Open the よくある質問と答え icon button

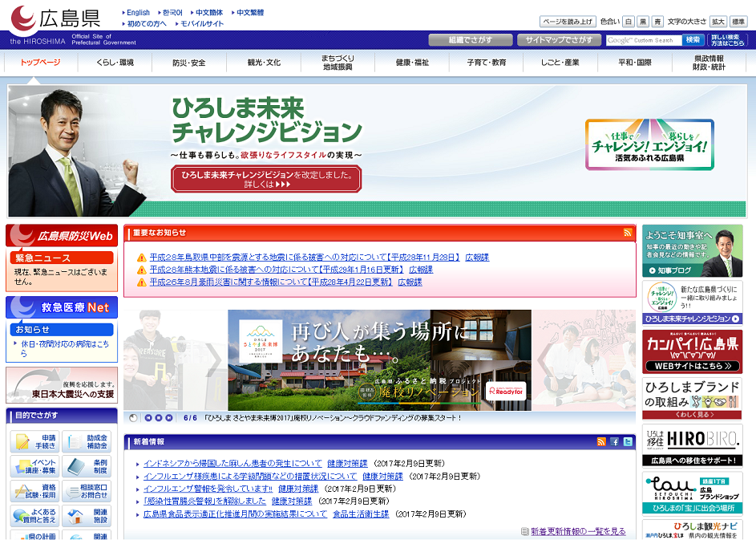34,515
